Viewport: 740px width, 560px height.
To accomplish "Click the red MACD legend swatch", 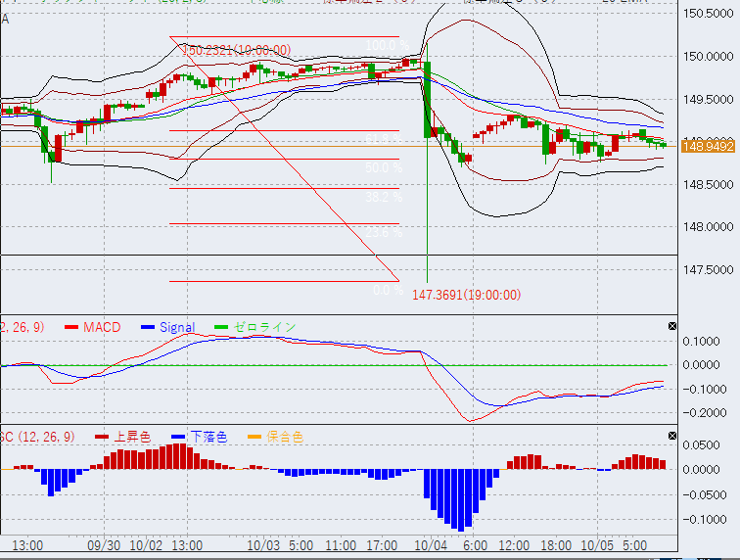I will click(71, 327).
